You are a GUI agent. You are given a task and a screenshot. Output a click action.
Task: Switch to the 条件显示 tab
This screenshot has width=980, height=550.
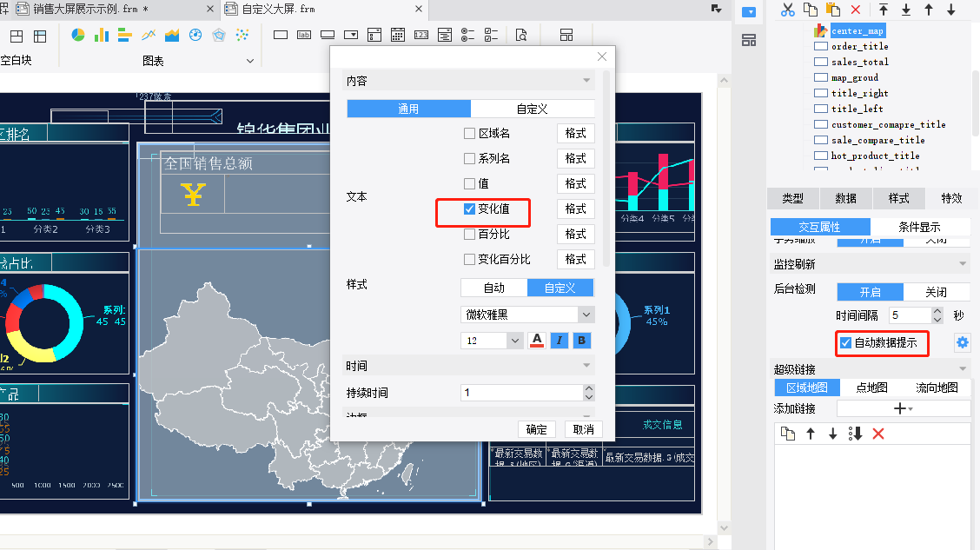point(920,227)
